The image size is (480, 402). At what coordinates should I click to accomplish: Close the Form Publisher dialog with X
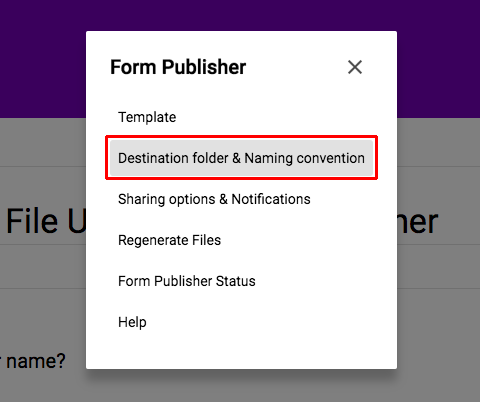click(355, 67)
